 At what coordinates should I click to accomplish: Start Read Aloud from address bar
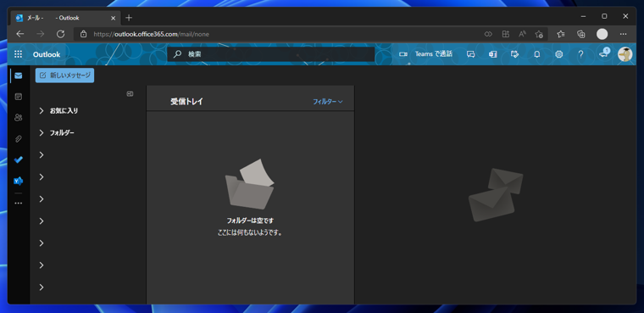pos(523,34)
